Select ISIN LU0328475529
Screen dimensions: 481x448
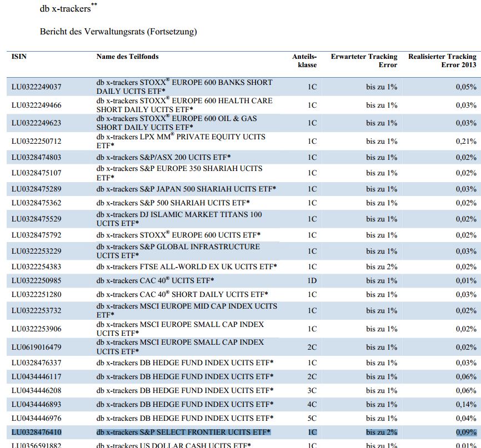[37, 219]
